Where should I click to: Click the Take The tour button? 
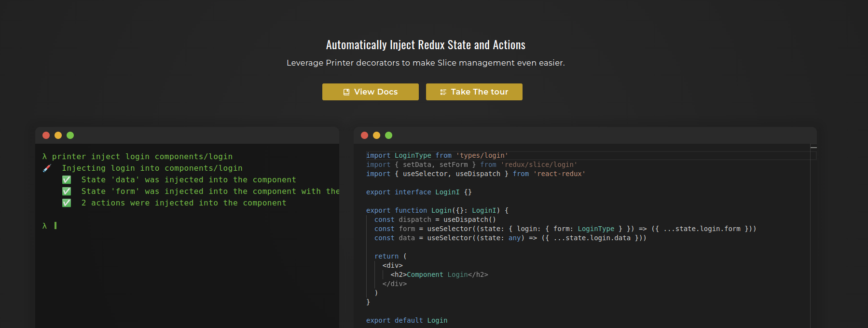[x=474, y=92]
